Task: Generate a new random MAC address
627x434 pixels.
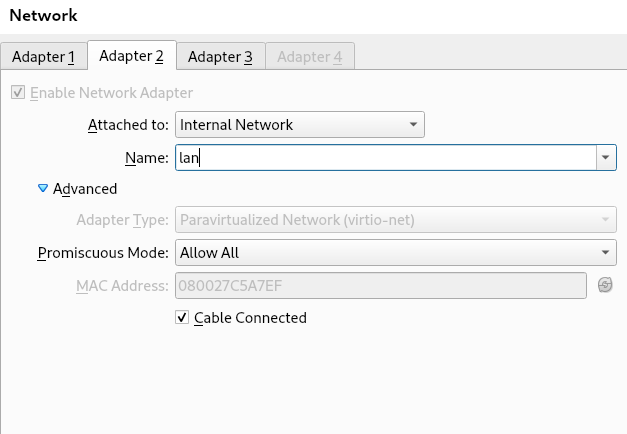Action: point(605,286)
